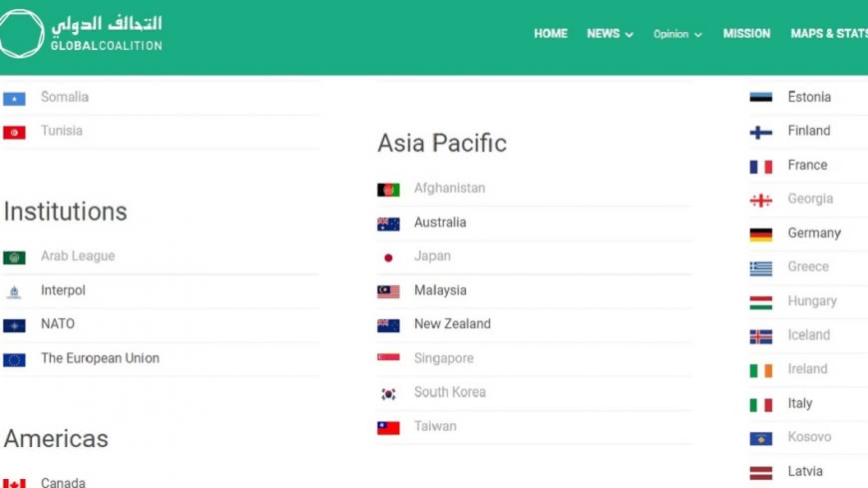Click the Germany flag icon
This screenshot has height=488, width=868.
[x=761, y=235]
